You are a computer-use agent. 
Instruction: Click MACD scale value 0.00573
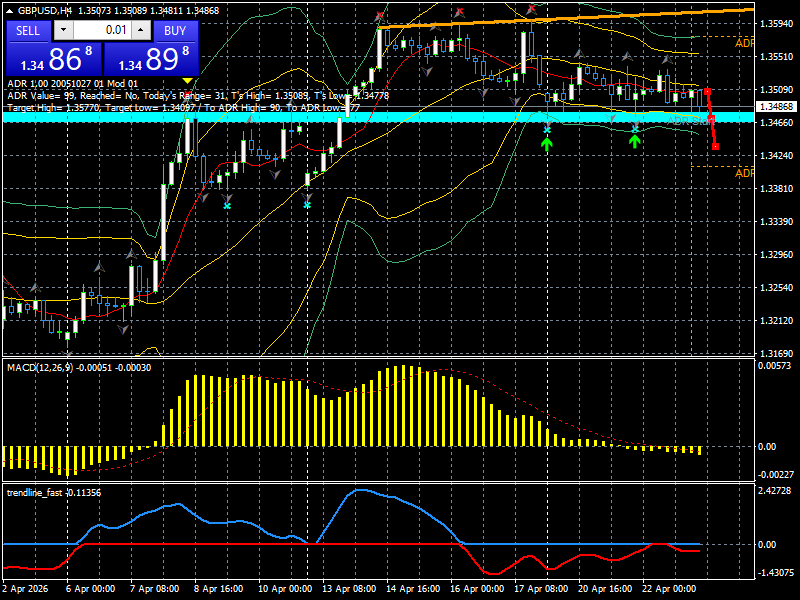point(774,365)
